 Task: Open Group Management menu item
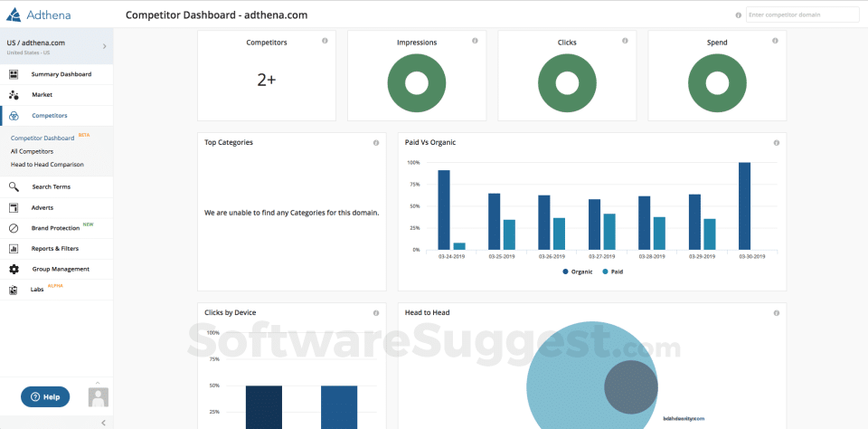(56, 269)
